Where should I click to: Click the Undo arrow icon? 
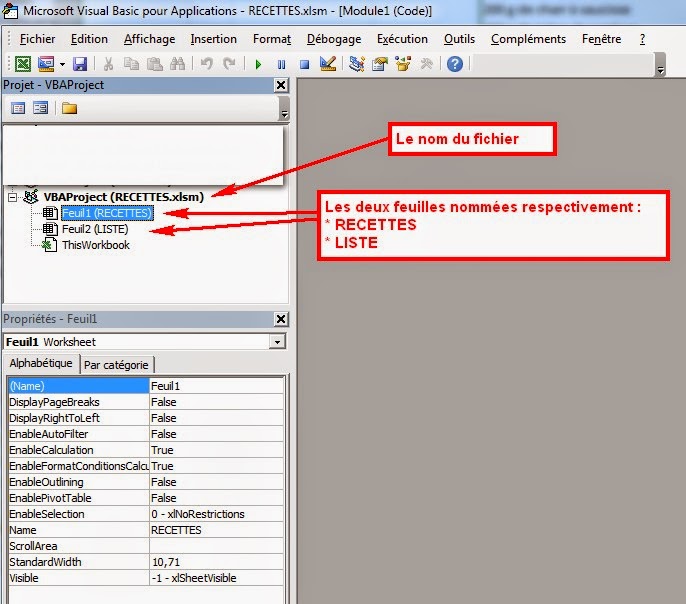pos(206,64)
